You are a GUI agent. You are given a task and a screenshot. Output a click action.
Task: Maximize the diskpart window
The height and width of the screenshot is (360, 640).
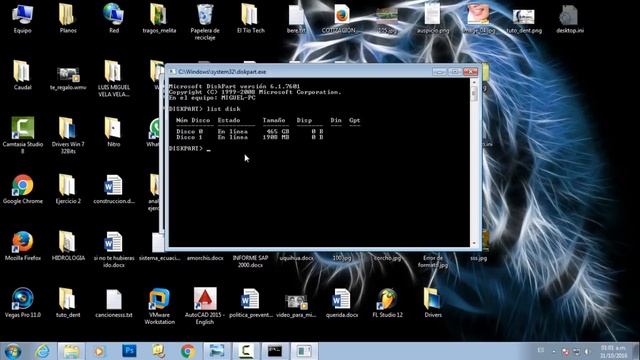click(x=455, y=71)
